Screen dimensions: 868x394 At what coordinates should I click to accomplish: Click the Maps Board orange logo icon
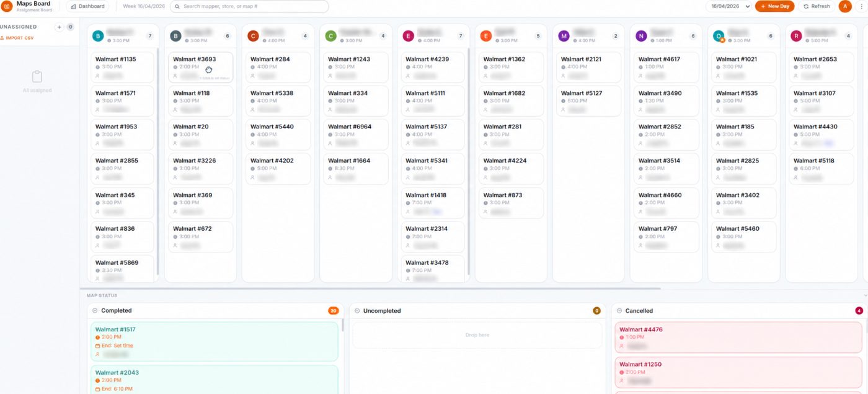tap(7, 6)
